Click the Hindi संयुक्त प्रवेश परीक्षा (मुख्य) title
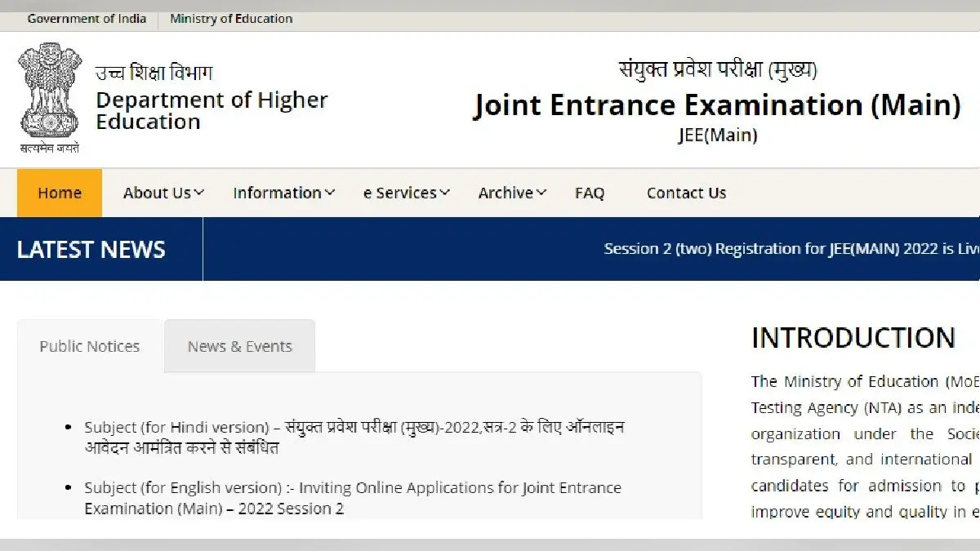The height and width of the screenshot is (551, 980). pos(718,69)
